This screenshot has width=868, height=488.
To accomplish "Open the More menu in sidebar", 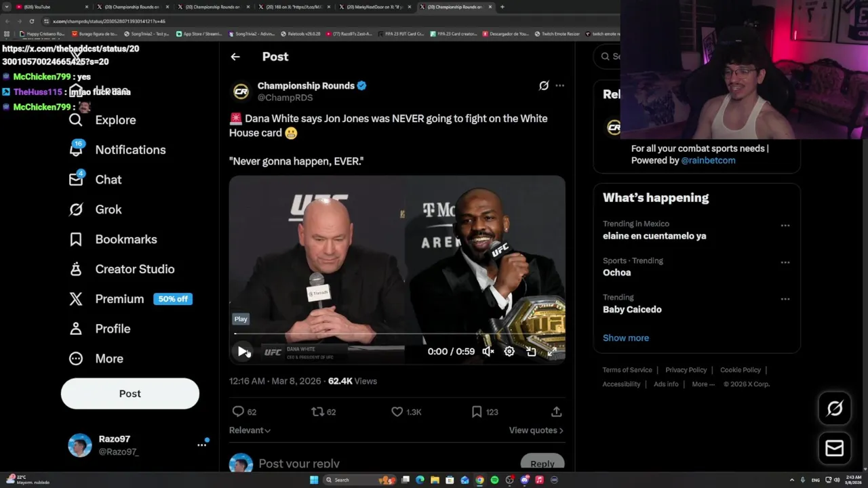I will [96, 359].
